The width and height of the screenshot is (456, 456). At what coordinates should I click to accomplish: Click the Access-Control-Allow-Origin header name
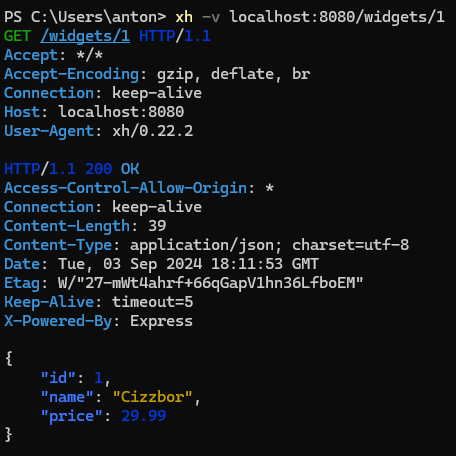click(x=125, y=188)
